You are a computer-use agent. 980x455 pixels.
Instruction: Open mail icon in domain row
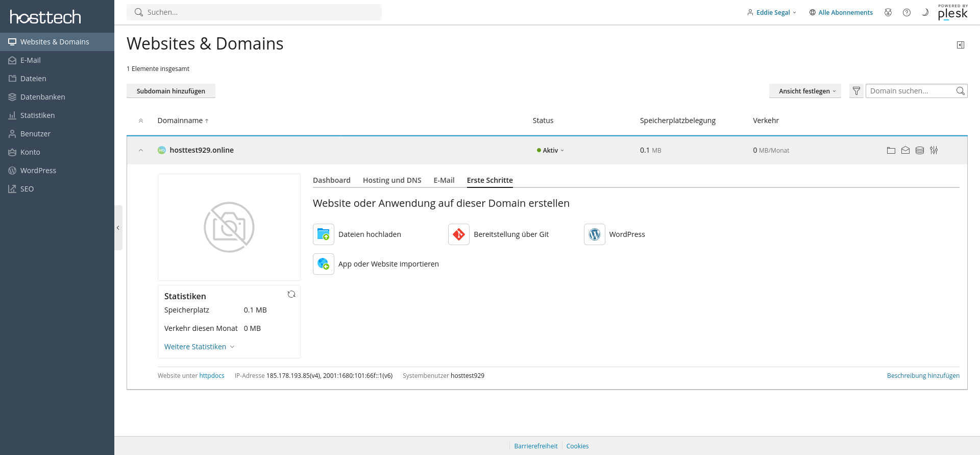[905, 150]
